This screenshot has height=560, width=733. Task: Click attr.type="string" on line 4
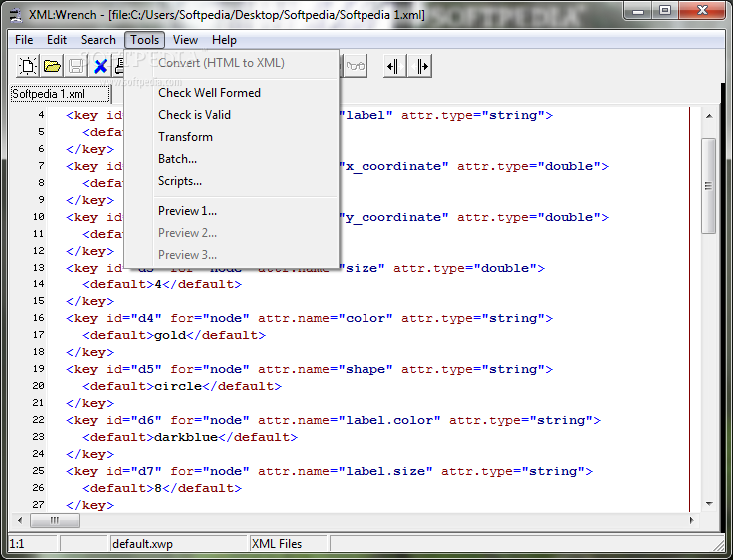473,115
